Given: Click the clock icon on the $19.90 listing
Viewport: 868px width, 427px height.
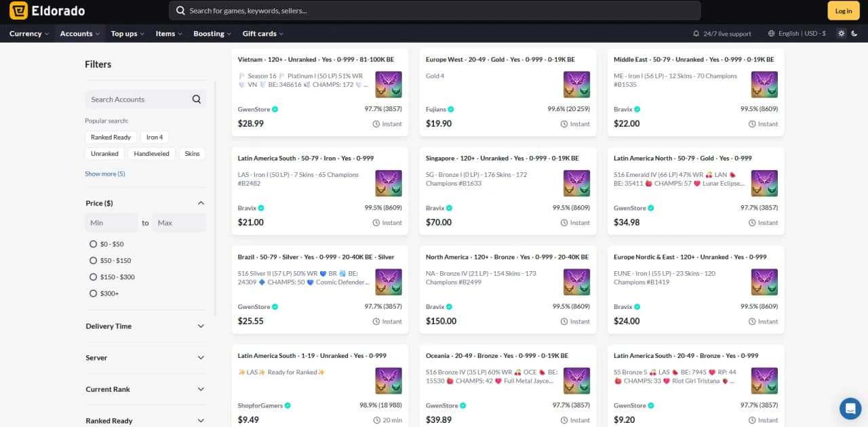Looking at the screenshot, I should click(x=564, y=124).
